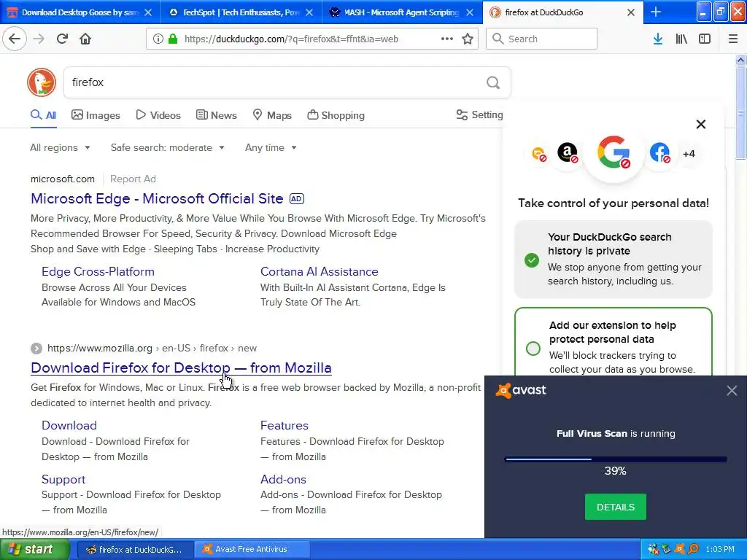Click the magnifier system tray icon

(x=693, y=549)
